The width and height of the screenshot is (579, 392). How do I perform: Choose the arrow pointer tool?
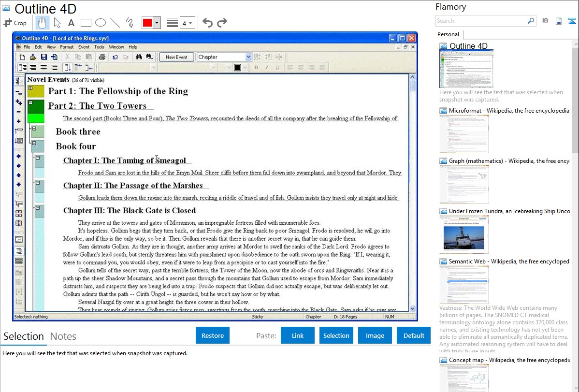(57, 23)
